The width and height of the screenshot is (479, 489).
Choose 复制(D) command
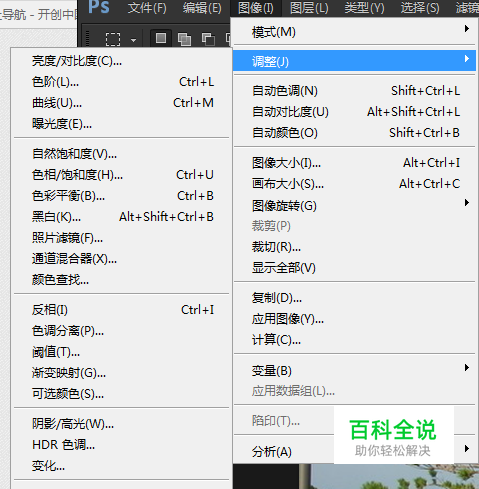tap(354, 298)
